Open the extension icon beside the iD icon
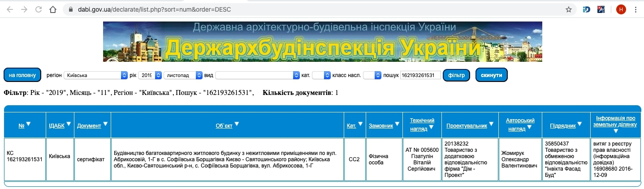 pyautogui.click(x=602, y=9)
